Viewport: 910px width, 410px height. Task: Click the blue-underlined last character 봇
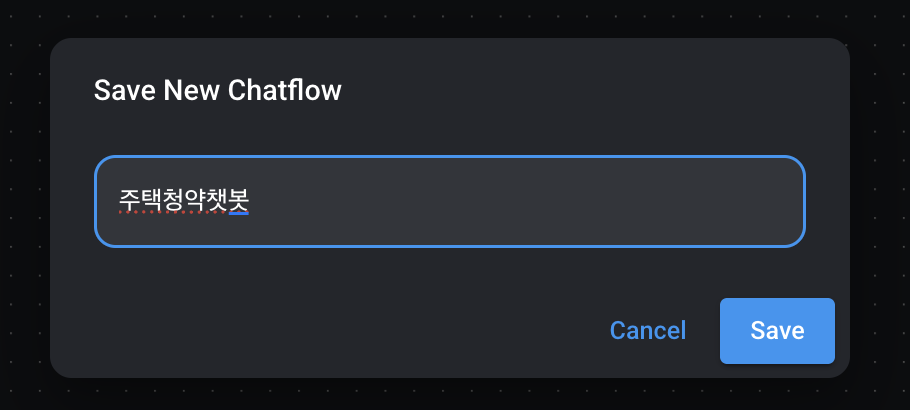click(238, 201)
